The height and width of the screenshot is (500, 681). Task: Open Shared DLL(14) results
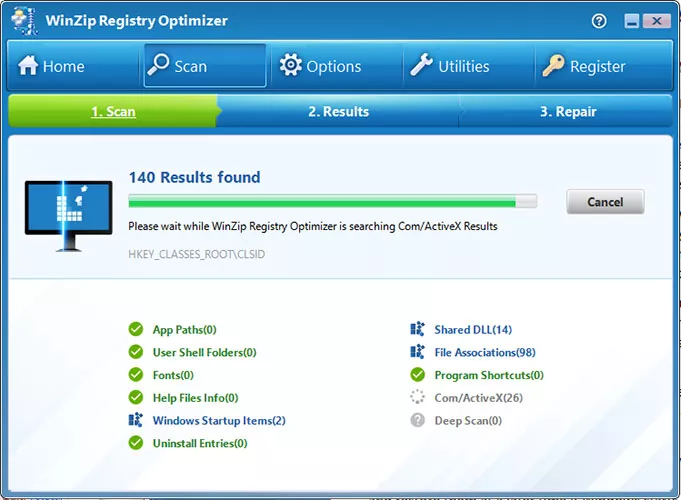pos(473,330)
